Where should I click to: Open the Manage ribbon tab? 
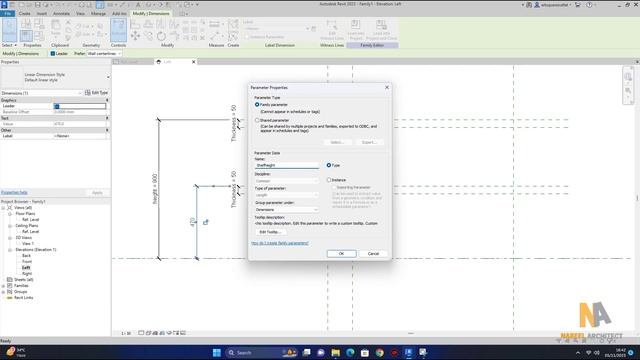coord(98,13)
